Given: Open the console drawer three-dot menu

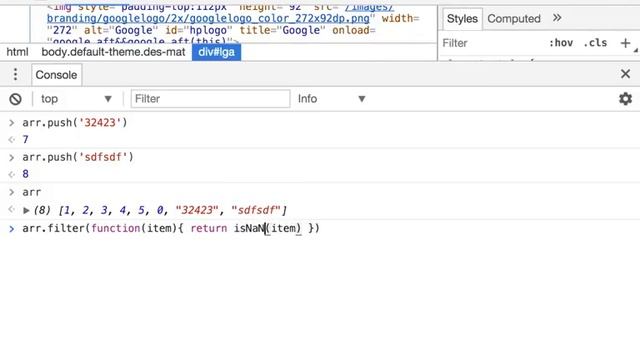Looking at the screenshot, I should click(15, 74).
